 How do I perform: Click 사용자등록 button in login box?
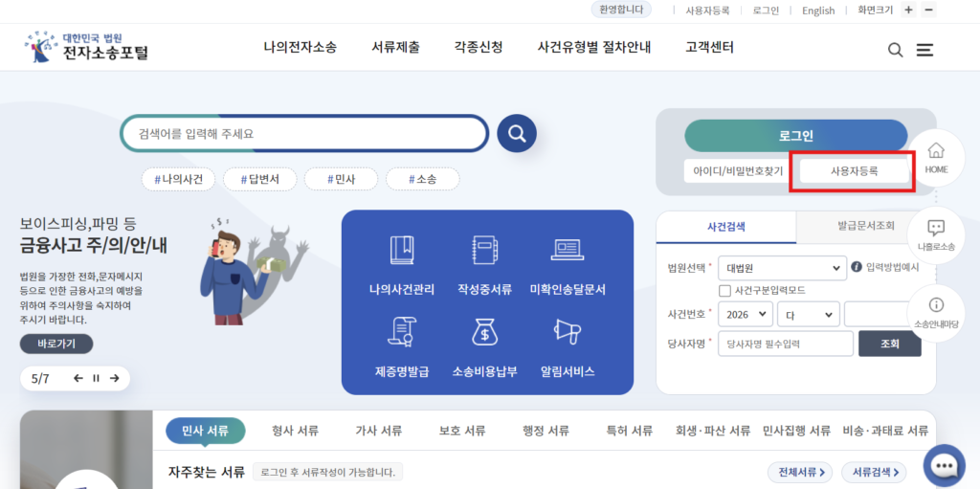click(x=855, y=170)
